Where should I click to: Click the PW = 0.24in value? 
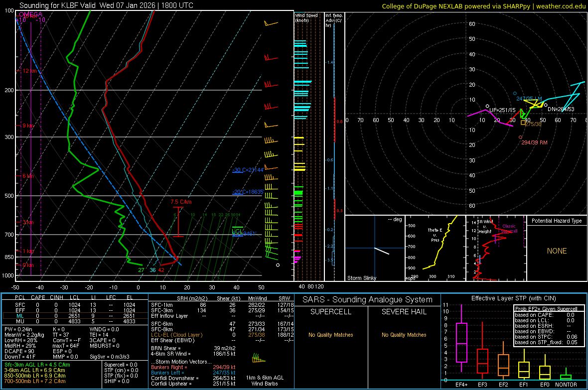point(18,329)
